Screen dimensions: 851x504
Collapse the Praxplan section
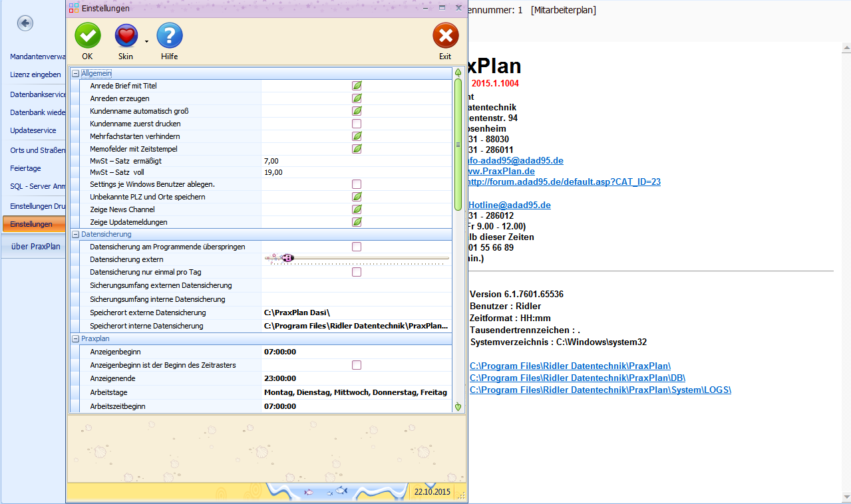(76, 339)
